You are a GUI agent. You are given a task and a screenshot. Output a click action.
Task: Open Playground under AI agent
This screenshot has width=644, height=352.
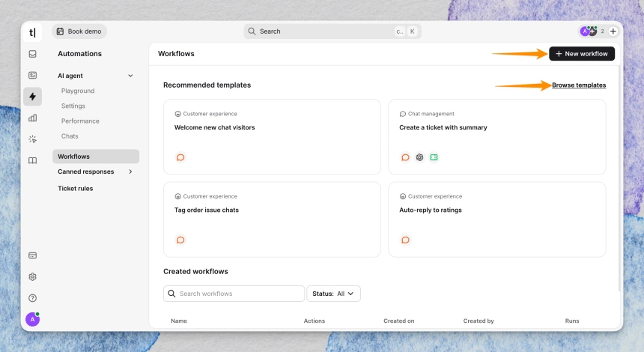[78, 91]
